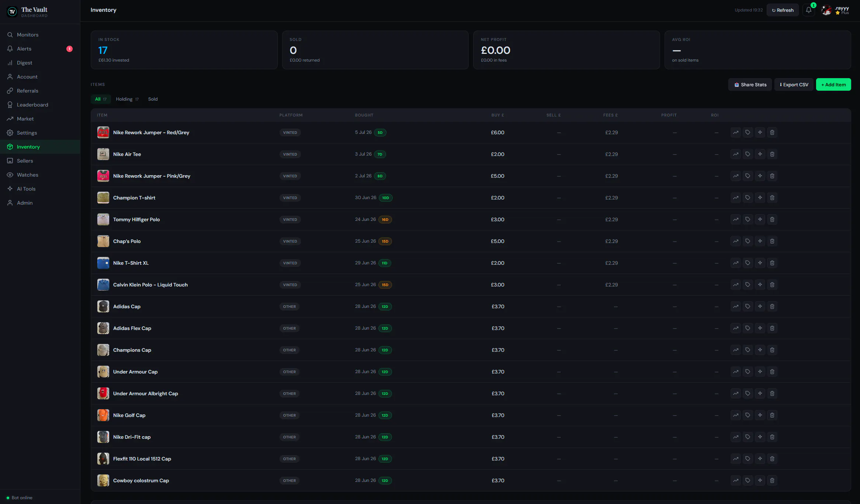Click the Avg ROI stat card
860x504 pixels.
pyautogui.click(x=757, y=50)
